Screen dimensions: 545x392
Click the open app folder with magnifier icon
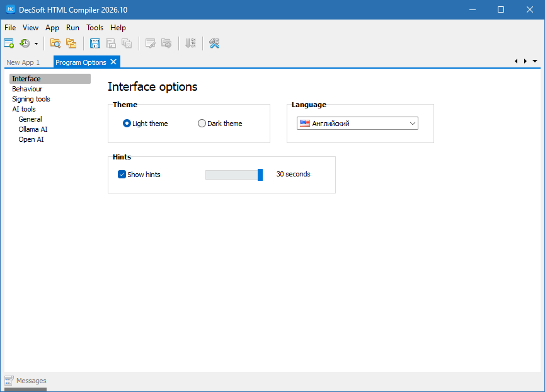click(55, 43)
